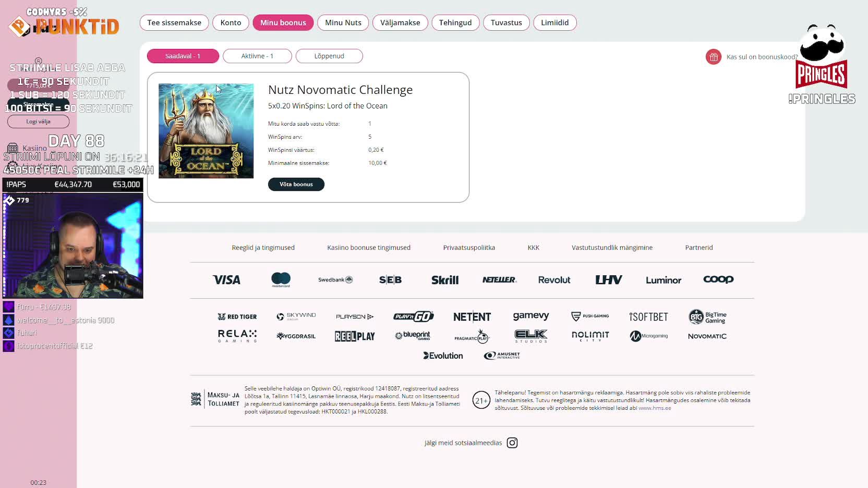Select the Minu boonus tab
Image resolution: width=868 pixels, height=488 pixels.
point(283,22)
